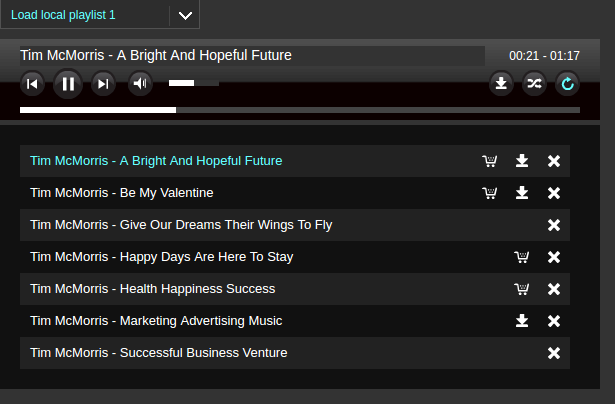
Task: Open cart for Happy Days Are Here To Stay
Action: [x=521, y=257]
